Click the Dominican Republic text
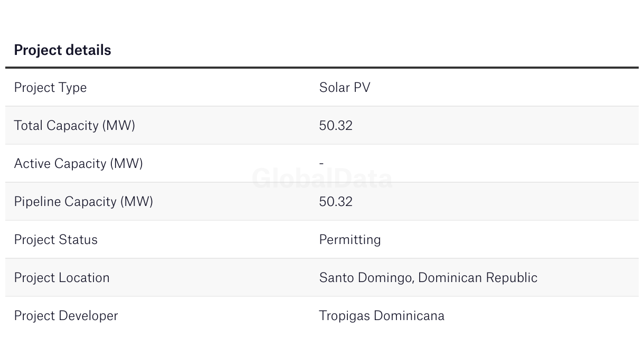This screenshot has width=644, height=356. tap(478, 278)
